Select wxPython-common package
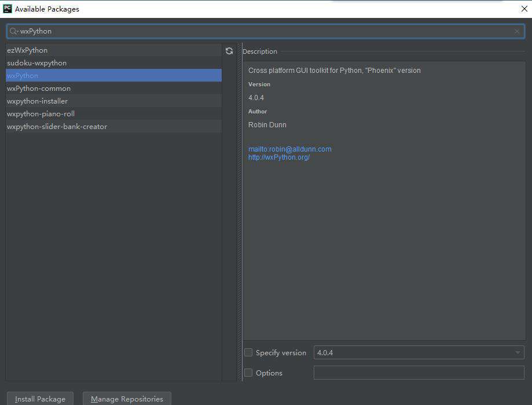Screen dimensions: 532x405 113,88
